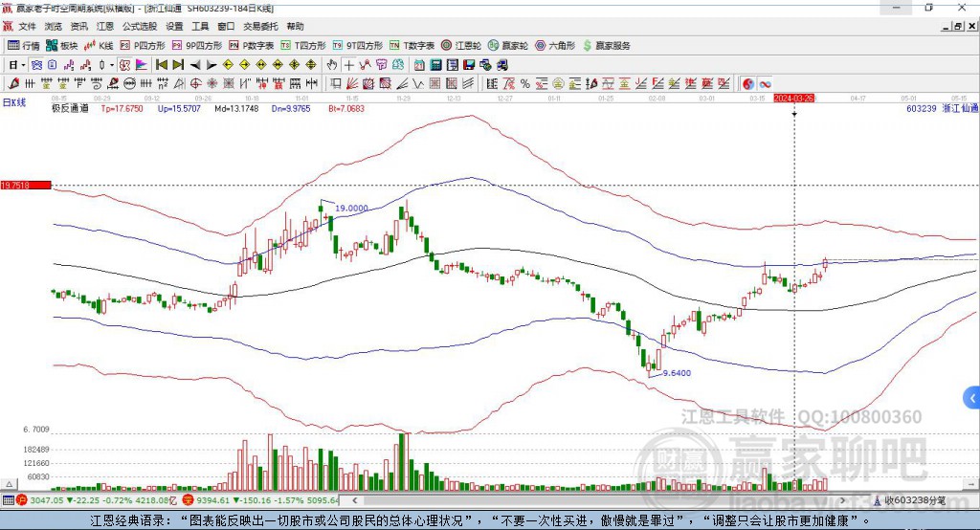Jump to first bar with skip-start arrow
Screen dimensions: 980x530
(162, 65)
